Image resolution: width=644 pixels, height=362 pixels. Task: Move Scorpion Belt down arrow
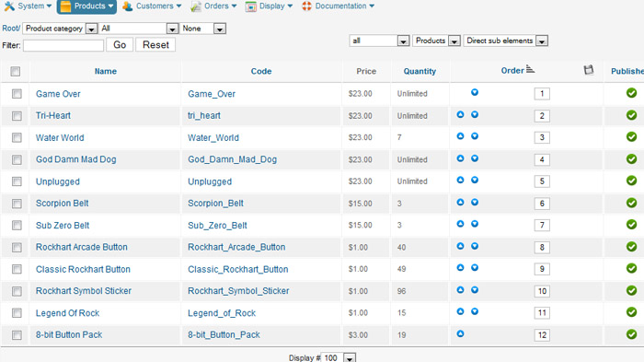tap(475, 202)
